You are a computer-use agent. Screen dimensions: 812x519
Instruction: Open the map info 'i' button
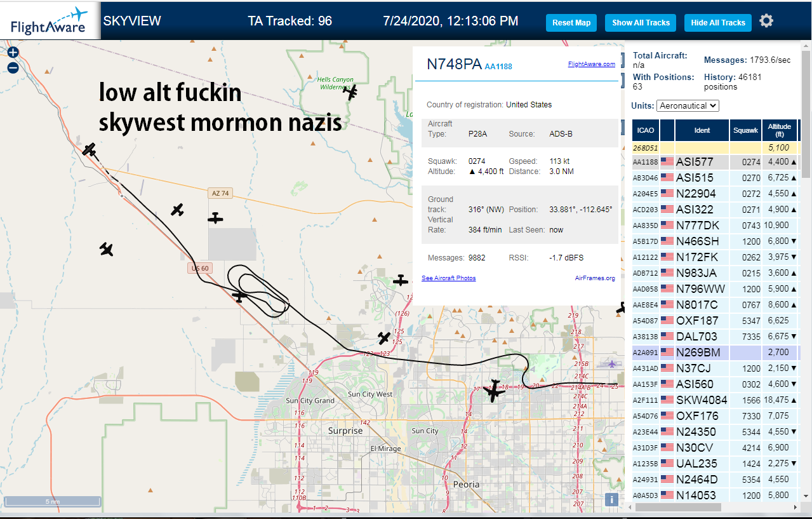[x=612, y=499]
